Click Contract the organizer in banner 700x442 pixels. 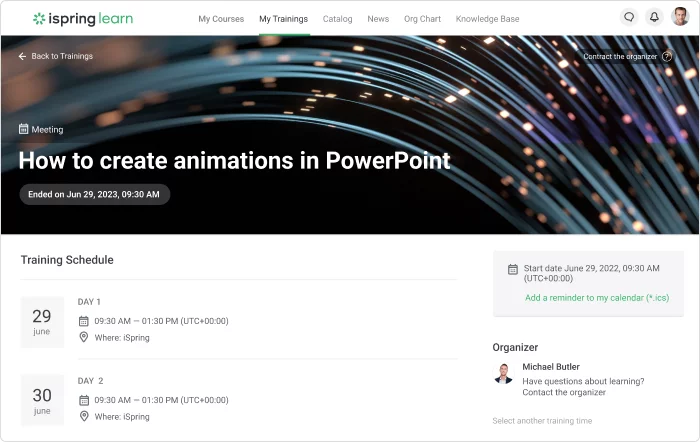(x=620, y=57)
